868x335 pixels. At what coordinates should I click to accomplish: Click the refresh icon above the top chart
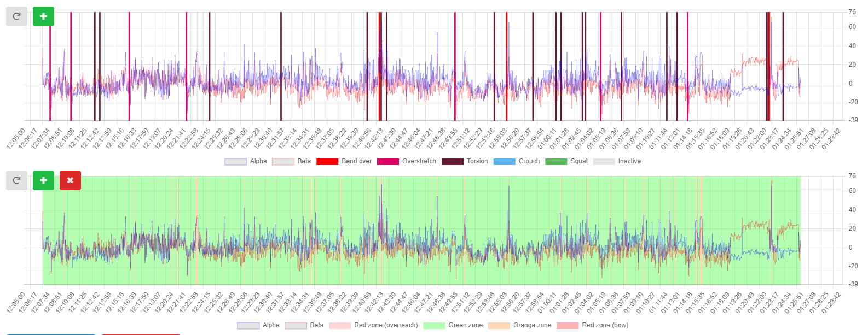(x=16, y=16)
